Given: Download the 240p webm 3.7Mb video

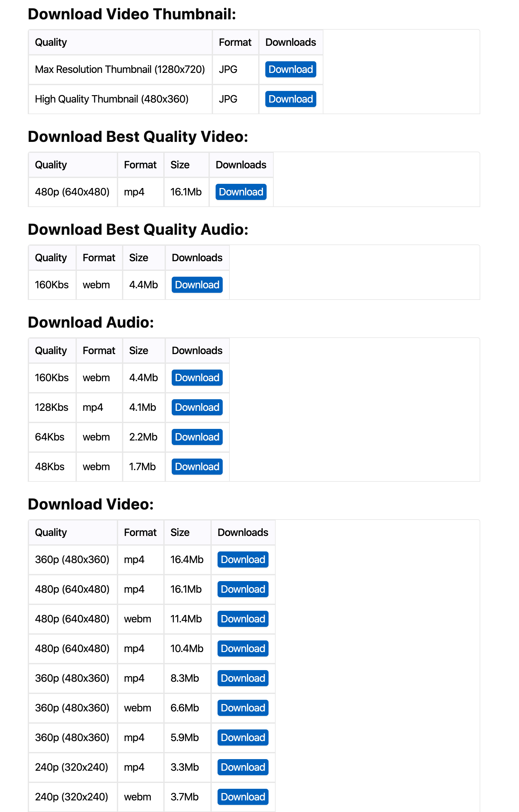Looking at the screenshot, I should [x=243, y=797].
